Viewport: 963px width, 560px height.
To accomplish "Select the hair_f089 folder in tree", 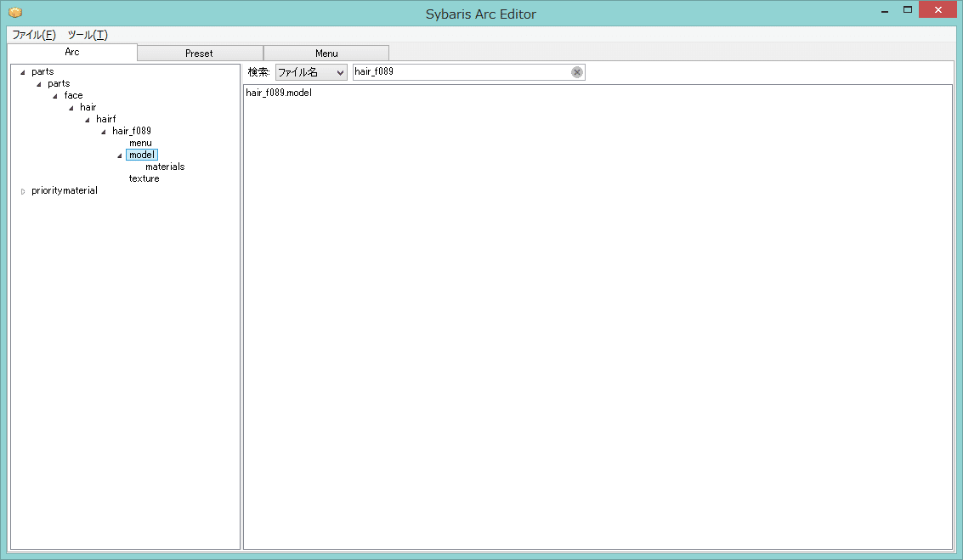I will pos(132,131).
